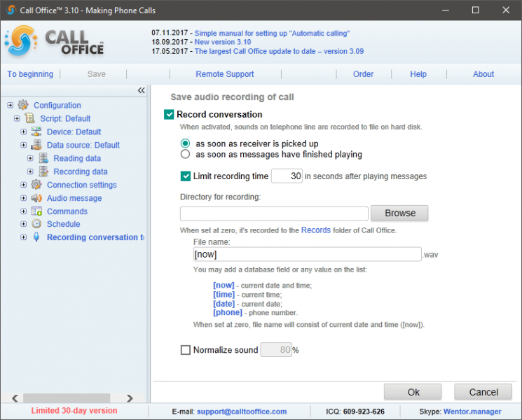
Task: Open the About menu item
Action: [483, 74]
